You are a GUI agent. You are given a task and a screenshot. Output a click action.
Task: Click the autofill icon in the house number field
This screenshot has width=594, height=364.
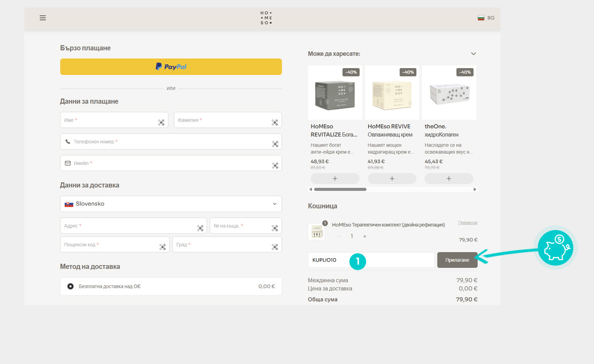[x=275, y=228]
